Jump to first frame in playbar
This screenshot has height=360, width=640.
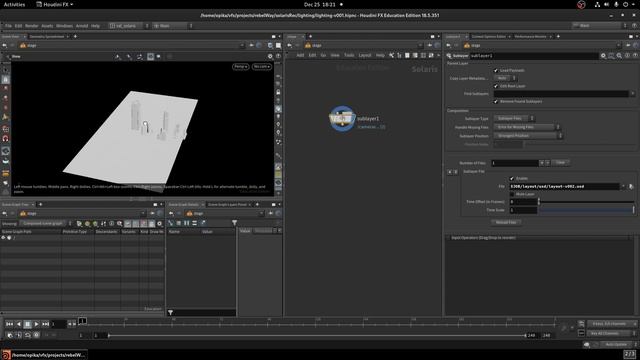[9, 324]
